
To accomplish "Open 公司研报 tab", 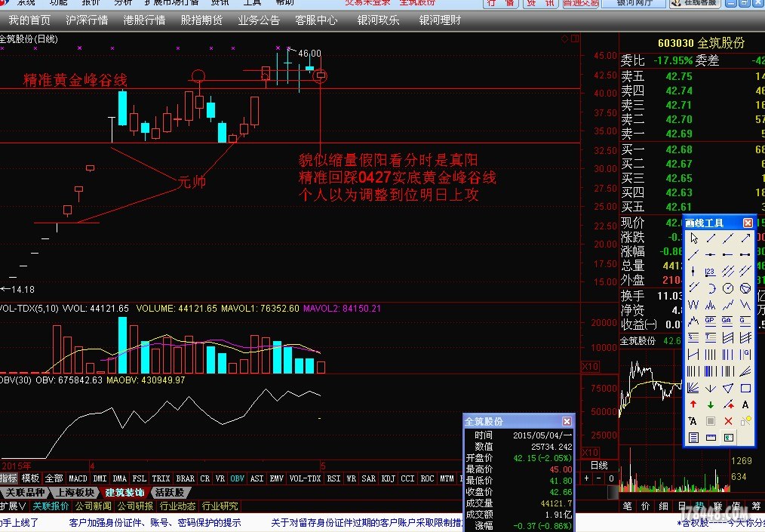I will click(x=135, y=506).
